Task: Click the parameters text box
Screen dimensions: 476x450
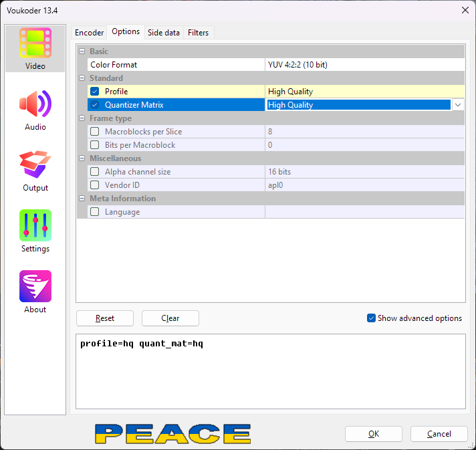Action: [270, 371]
